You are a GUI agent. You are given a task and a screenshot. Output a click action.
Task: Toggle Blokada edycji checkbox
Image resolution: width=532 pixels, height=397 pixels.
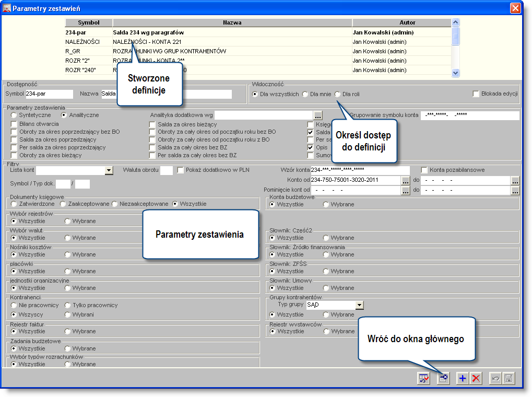[x=476, y=94]
